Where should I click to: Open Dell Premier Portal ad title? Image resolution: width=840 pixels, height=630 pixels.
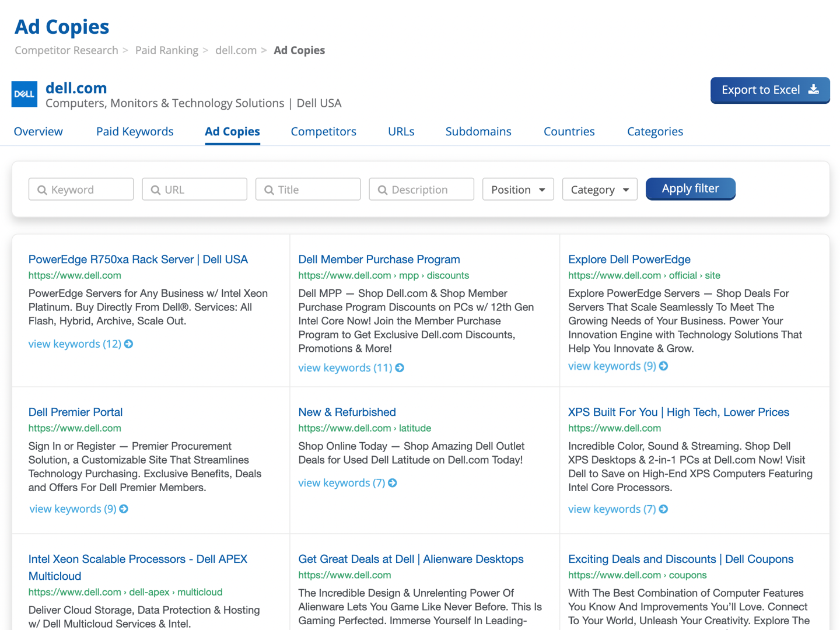76,412
